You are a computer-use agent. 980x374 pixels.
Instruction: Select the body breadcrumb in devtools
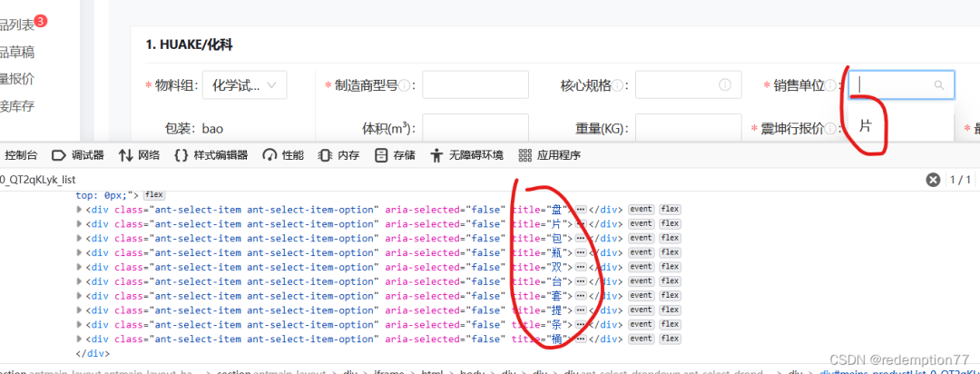(x=473, y=373)
